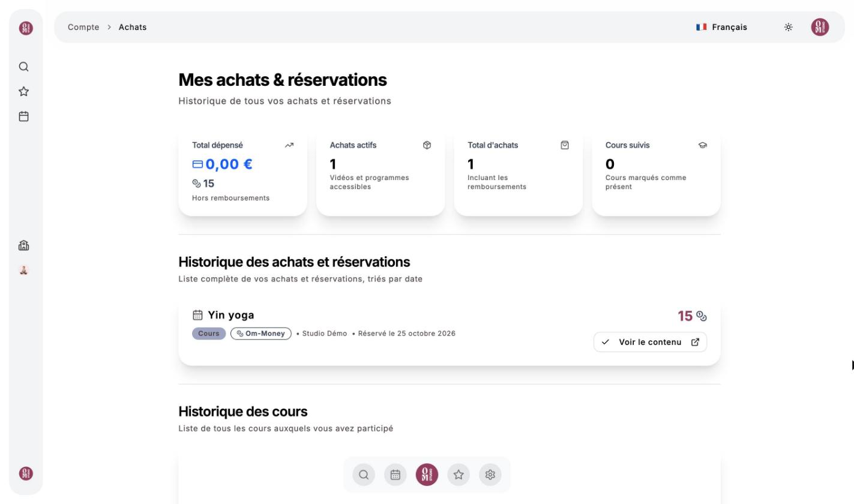The image size is (854, 504).
Task: Open the Français language selector
Action: [721, 27]
